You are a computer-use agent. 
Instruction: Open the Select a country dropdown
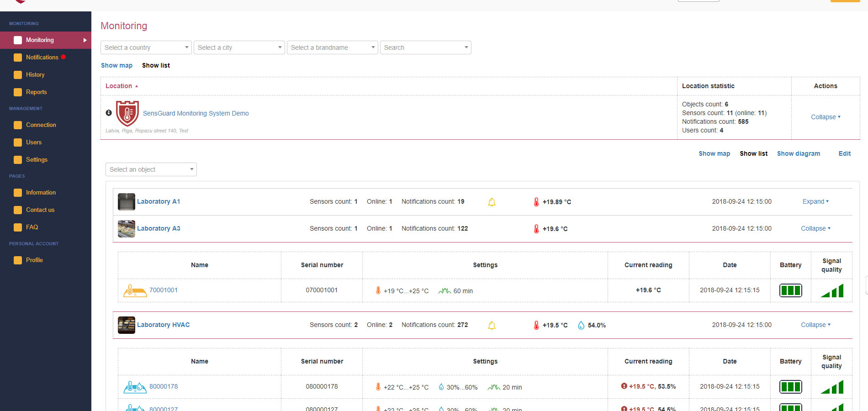146,47
